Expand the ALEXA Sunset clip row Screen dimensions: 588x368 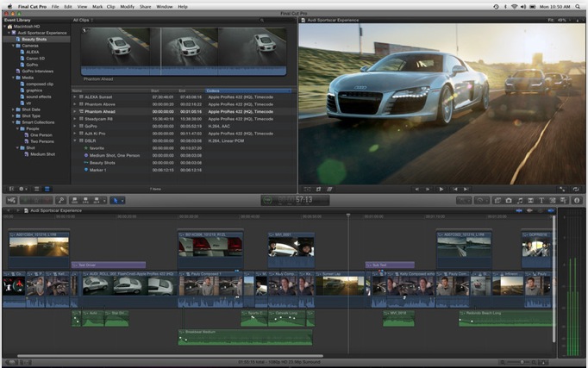tap(75, 97)
